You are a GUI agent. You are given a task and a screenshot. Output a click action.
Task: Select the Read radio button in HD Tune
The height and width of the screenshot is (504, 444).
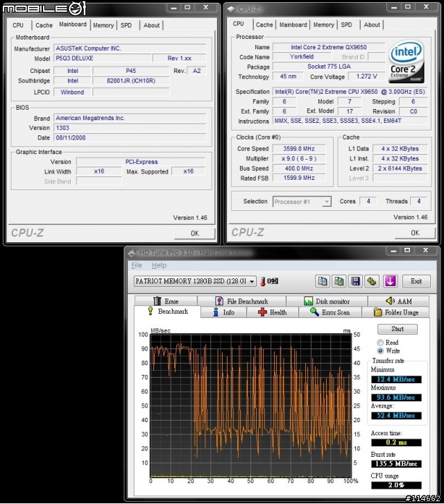380,343
